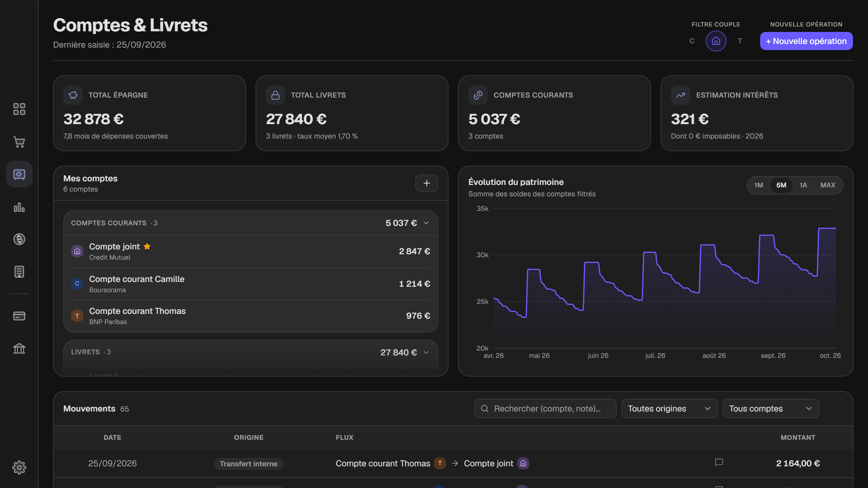Switch chart range to 1M
The width and height of the screenshot is (868, 488).
coord(759,185)
